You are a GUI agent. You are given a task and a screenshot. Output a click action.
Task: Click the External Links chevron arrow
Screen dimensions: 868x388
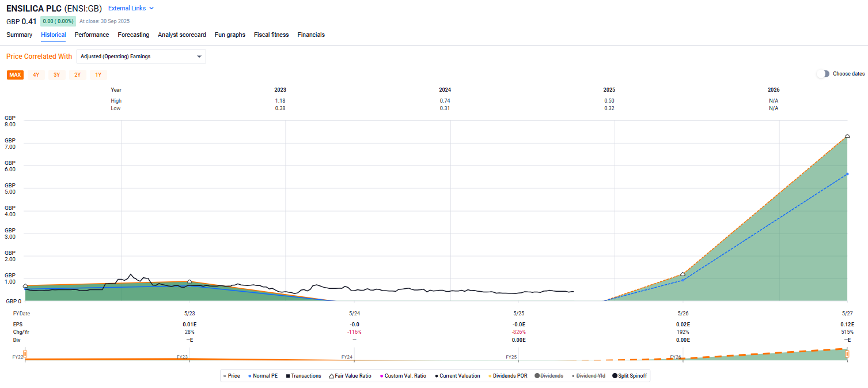[151, 8]
